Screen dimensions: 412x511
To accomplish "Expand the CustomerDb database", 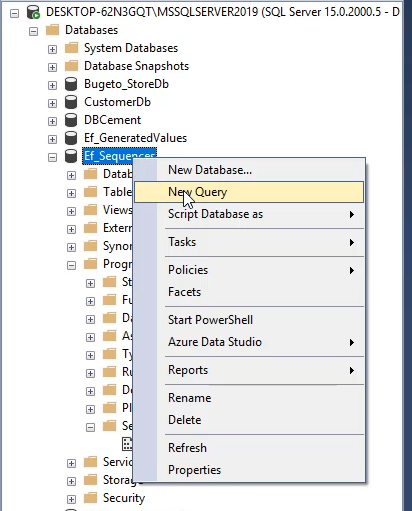I will click(x=52, y=104).
